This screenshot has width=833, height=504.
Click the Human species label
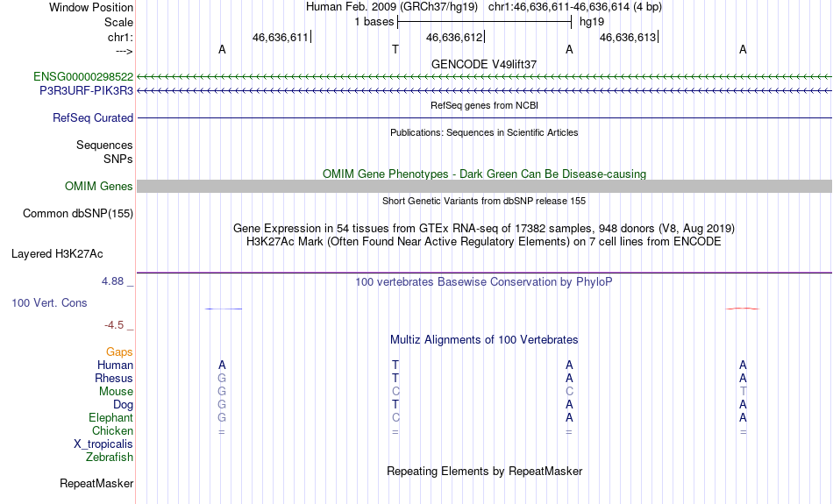115,365
